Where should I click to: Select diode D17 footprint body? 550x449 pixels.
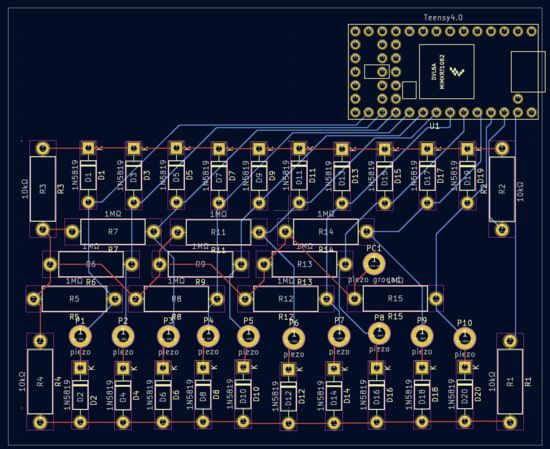pyautogui.click(x=427, y=176)
